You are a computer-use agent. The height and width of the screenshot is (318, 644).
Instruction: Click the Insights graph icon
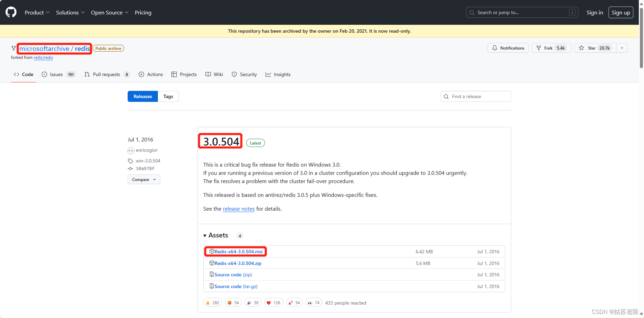click(268, 74)
